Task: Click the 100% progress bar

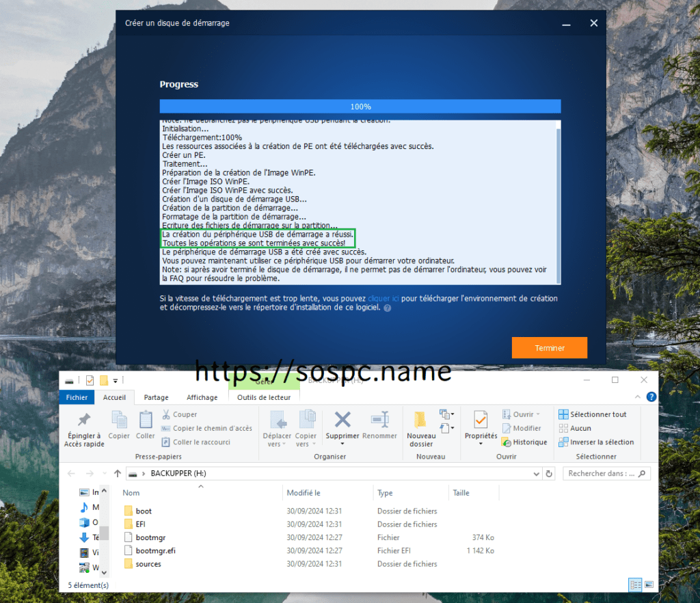Action: pyautogui.click(x=360, y=107)
